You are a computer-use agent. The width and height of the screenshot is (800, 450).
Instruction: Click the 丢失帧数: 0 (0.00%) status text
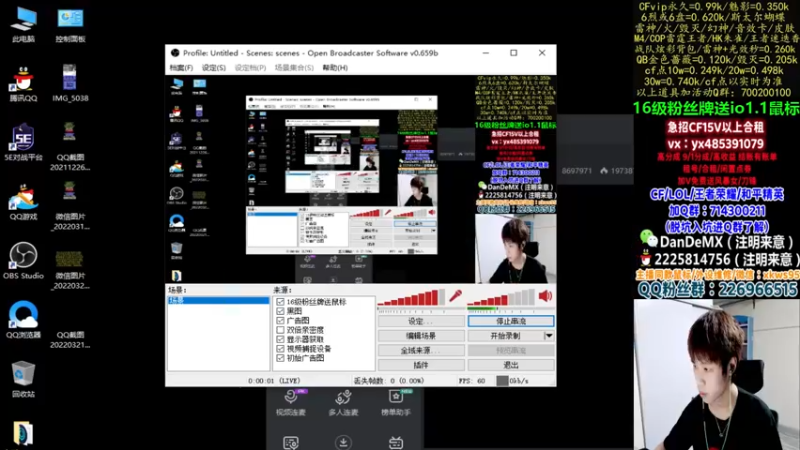coord(389,381)
